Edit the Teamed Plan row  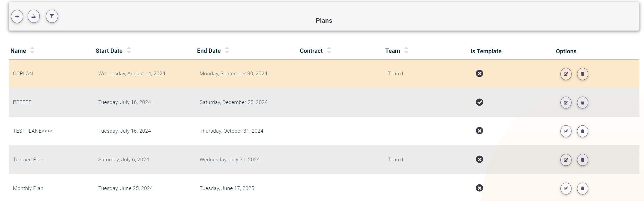click(x=566, y=160)
